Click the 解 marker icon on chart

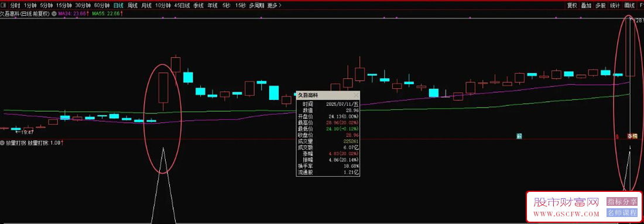click(519, 136)
